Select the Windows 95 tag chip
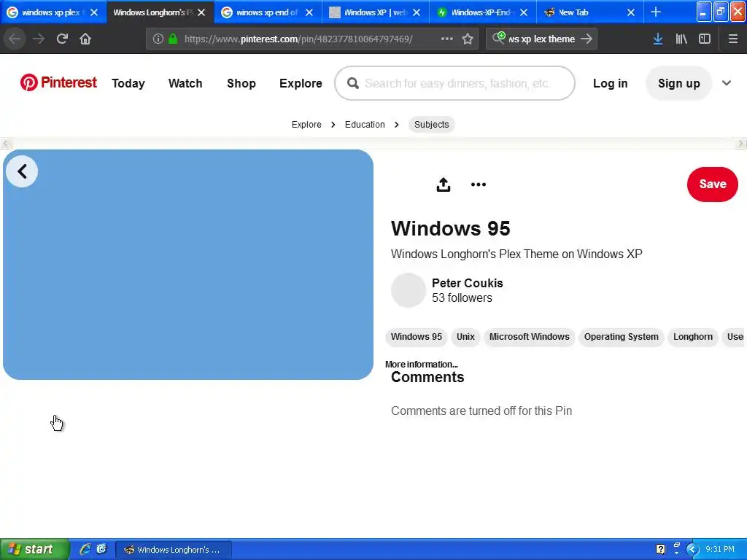Image resolution: width=747 pixels, height=560 pixels. (x=417, y=337)
